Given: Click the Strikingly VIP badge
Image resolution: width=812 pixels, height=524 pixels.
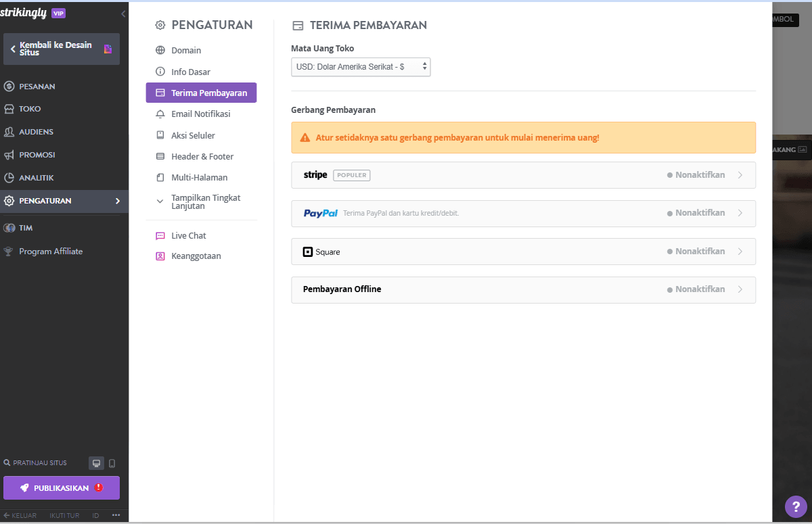Looking at the screenshot, I should 59,12.
